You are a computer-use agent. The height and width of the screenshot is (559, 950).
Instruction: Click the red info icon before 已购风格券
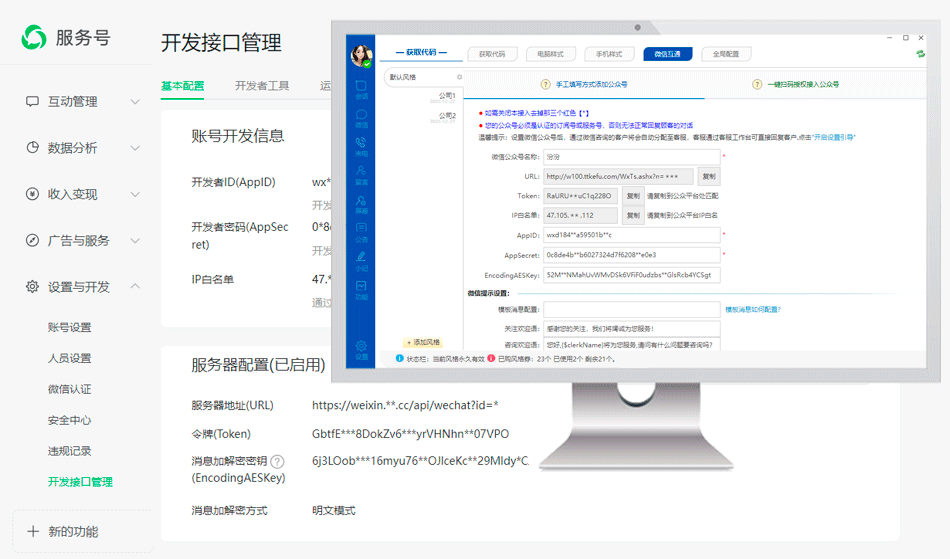491,359
